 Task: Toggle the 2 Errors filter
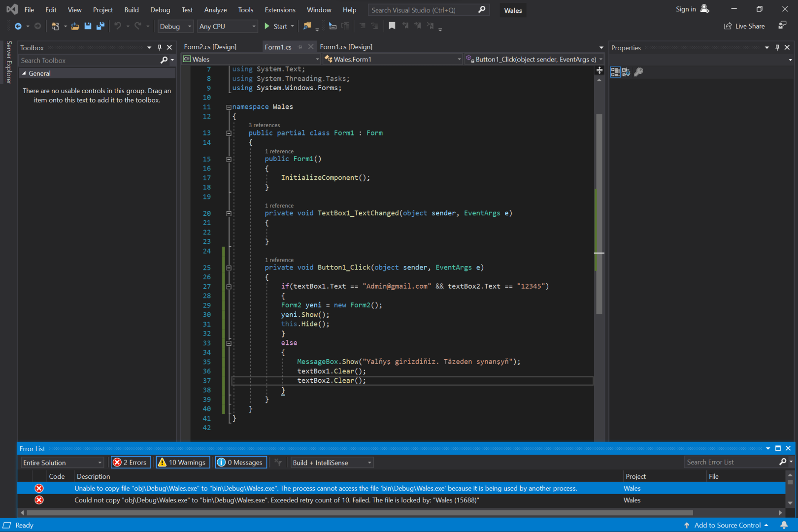point(131,462)
